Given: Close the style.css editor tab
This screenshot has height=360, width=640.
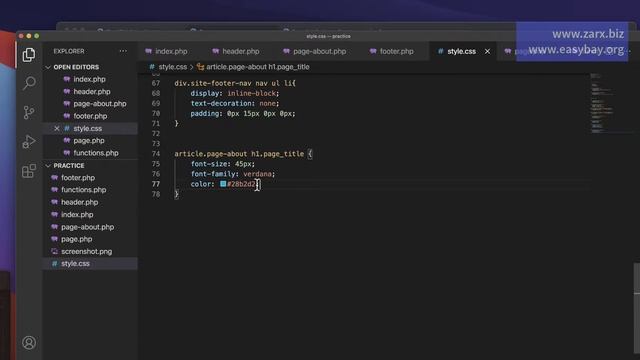Looking at the screenshot, I should tap(487, 51).
